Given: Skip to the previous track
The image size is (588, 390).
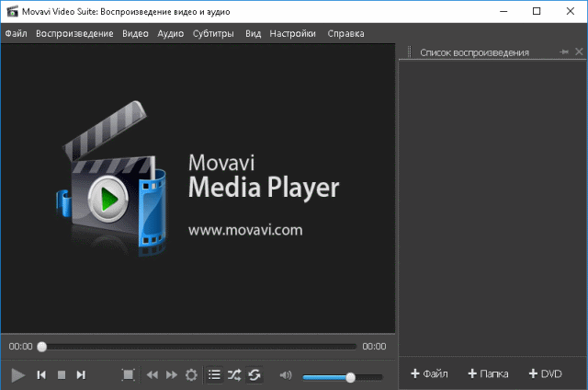Looking at the screenshot, I should tap(41, 375).
